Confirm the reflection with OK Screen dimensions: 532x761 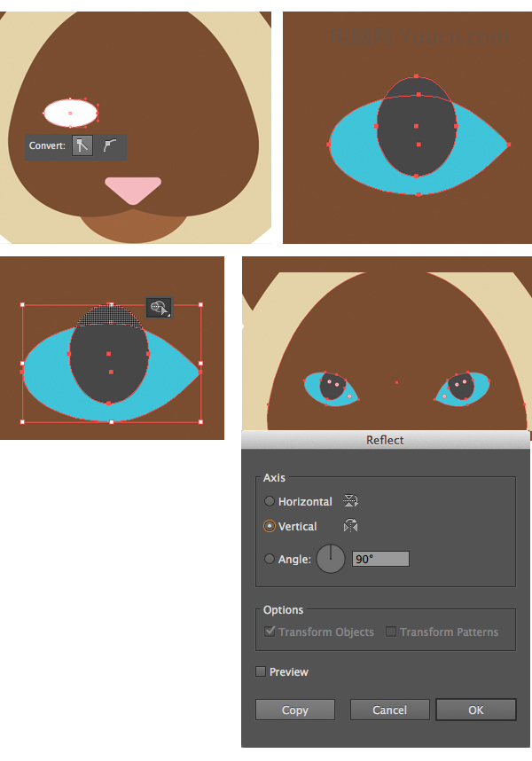(476, 710)
